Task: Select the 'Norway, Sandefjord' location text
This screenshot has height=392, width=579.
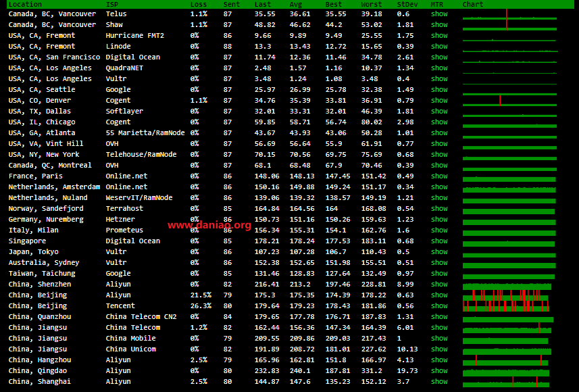Action: [x=46, y=208]
